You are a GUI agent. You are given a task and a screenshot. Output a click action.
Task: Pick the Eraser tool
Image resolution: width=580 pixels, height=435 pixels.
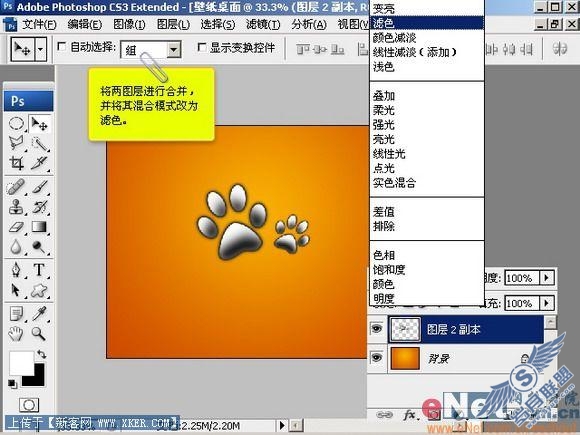16,227
